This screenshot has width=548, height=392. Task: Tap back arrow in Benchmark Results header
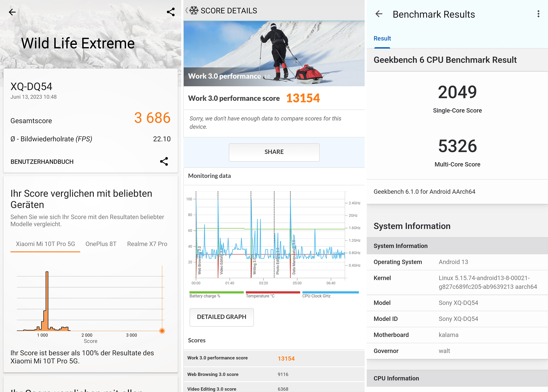coord(379,14)
